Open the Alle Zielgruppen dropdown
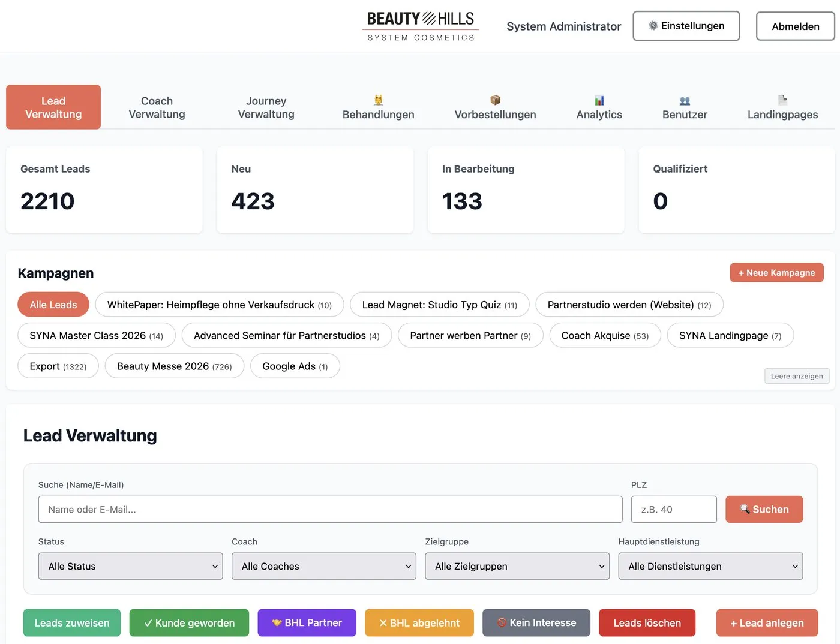The image size is (840, 644). [x=517, y=566]
